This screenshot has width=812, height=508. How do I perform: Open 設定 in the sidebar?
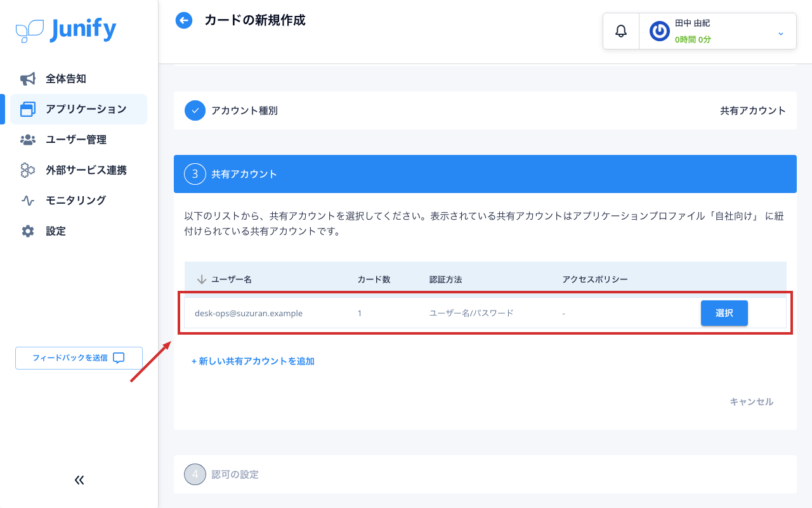pos(79,231)
